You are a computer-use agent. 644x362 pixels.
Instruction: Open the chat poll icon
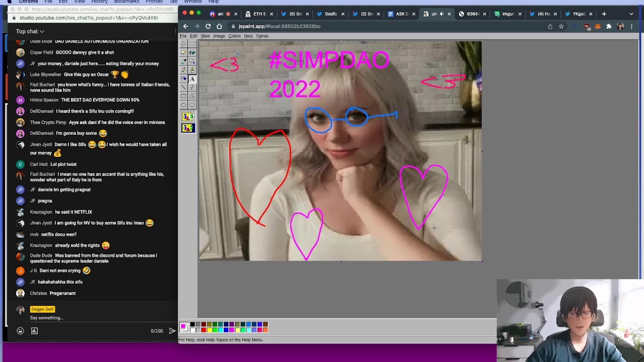pyautogui.click(x=34, y=331)
